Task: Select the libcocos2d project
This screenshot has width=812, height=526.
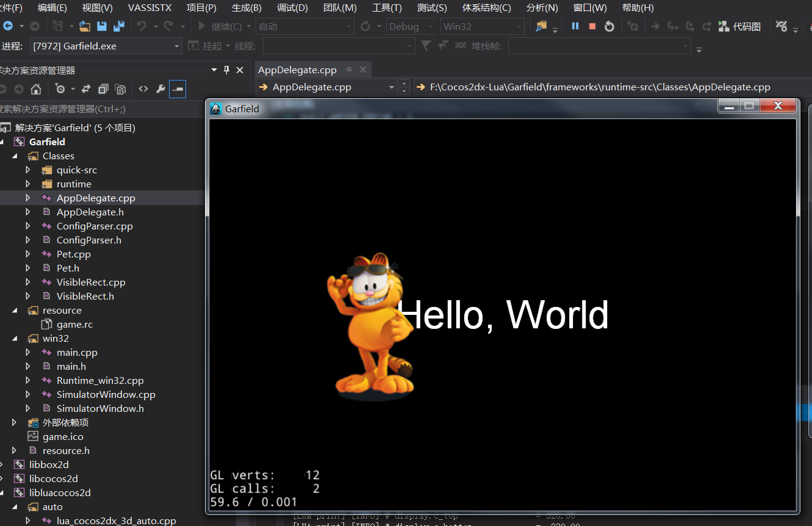Action: click(x=54, y=478)
